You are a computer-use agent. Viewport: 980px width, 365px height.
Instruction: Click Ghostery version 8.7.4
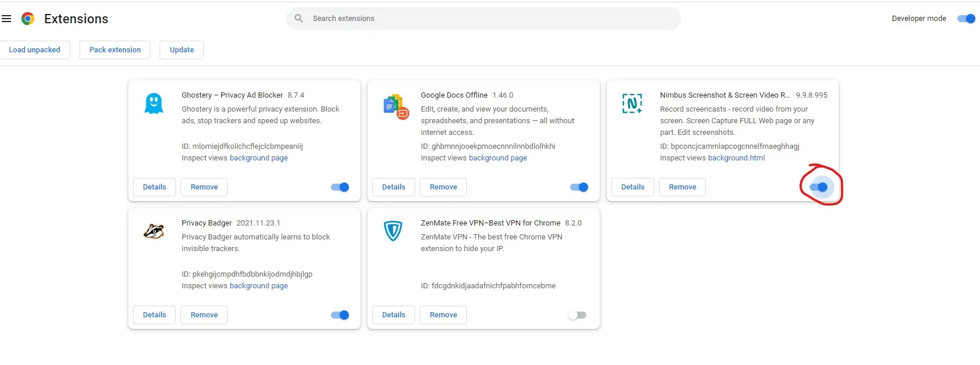coord(296,95)
